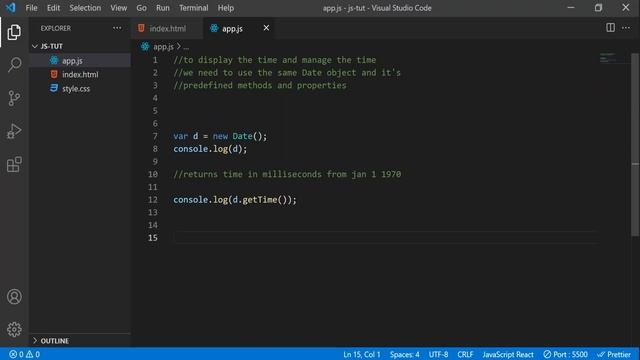Viewport: 640px width, 360px height.
Task: Click comment '//to display the time and manage the time'
Action: (275, 60)
